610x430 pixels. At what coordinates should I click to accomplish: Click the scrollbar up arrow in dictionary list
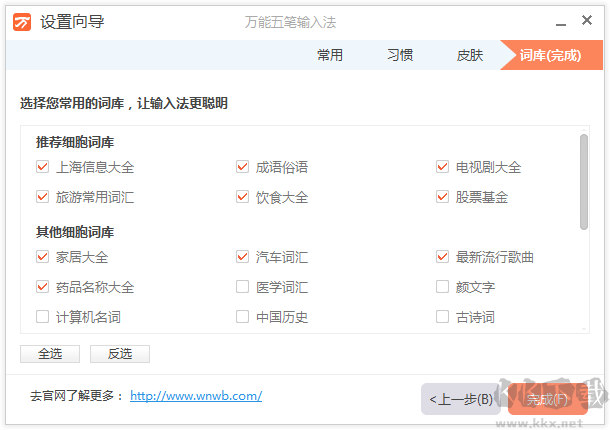tap(584, 130)
